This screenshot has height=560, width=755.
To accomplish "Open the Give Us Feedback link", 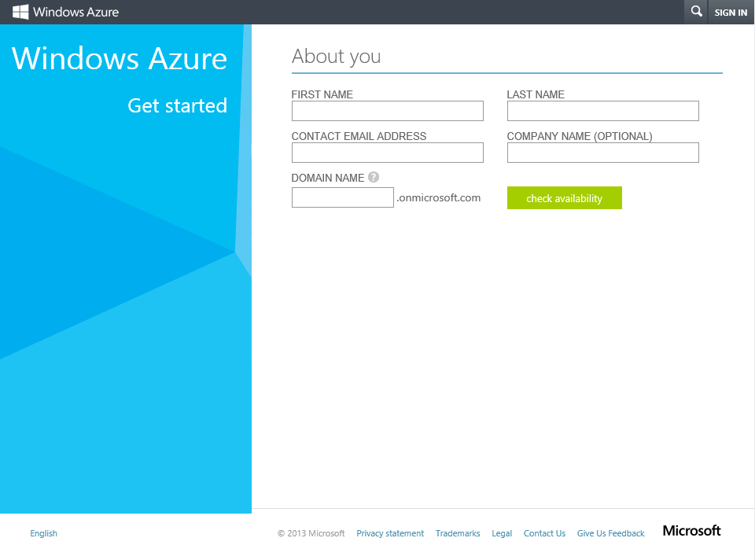I will tap(610, 533).
